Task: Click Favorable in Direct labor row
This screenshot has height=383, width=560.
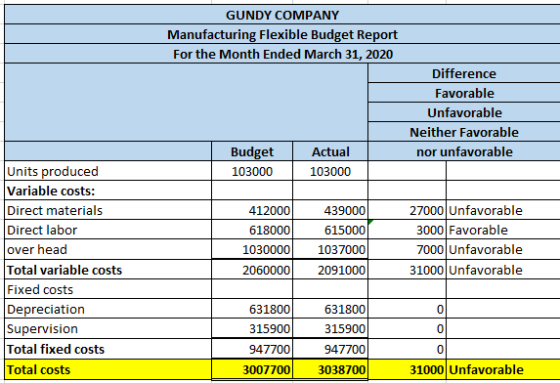Action: 478,230
